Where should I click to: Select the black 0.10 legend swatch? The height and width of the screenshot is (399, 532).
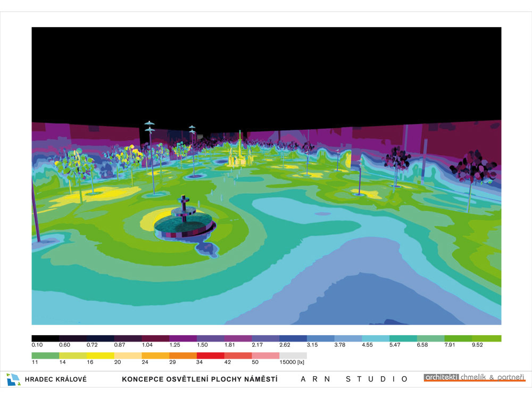point(45,338)
